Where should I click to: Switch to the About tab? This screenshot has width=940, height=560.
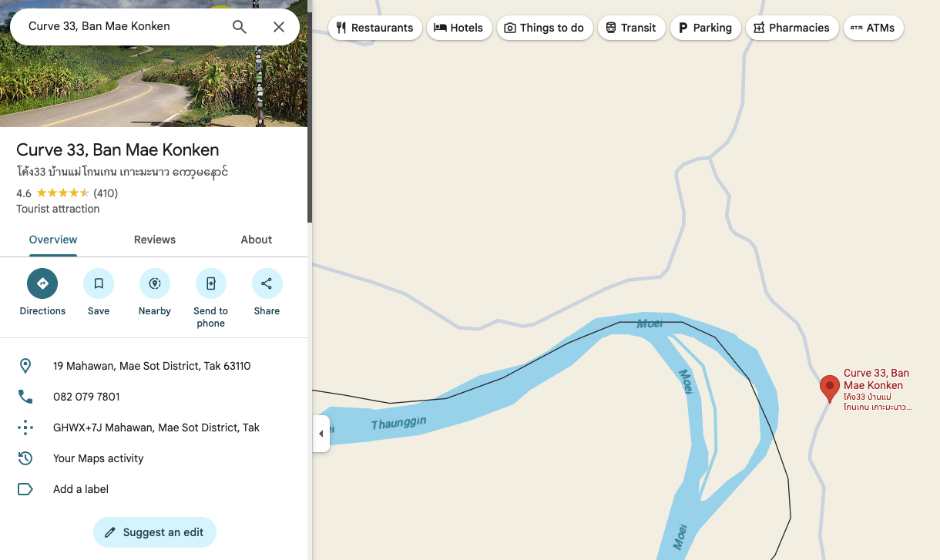[257, 240]
